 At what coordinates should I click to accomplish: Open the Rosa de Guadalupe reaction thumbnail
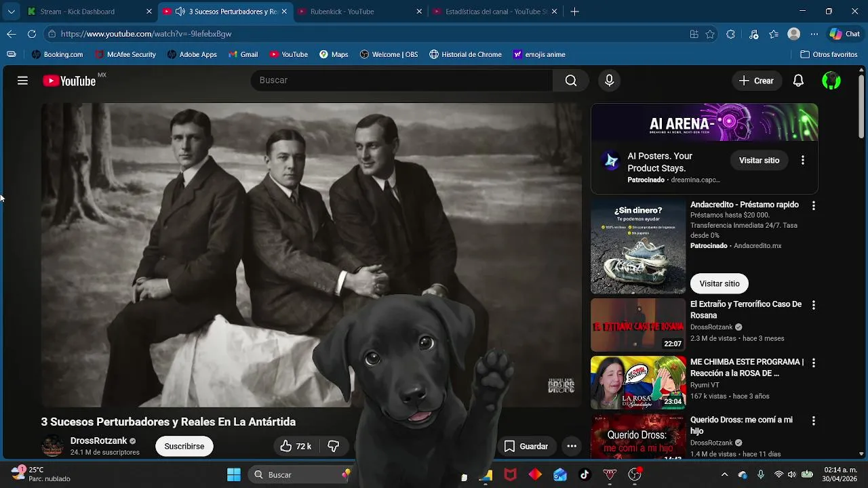[x=638, y=383]
